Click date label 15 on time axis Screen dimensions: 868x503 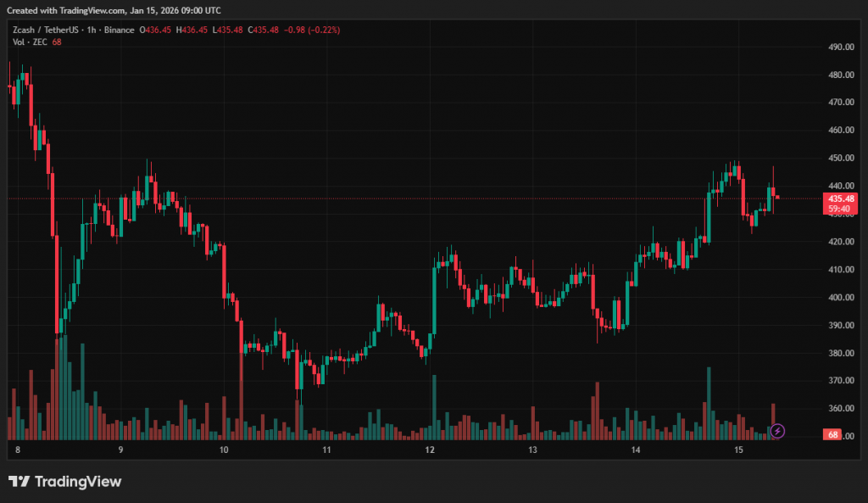point(738,450)
